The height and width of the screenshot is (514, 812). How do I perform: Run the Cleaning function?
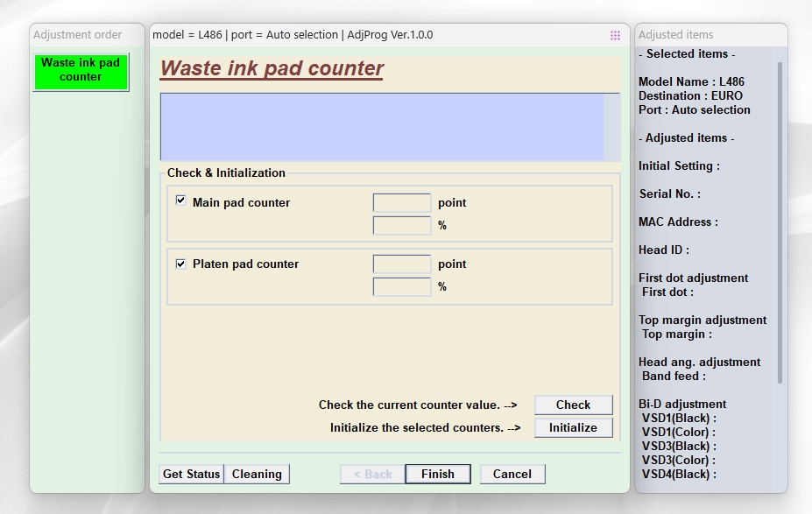[257, 474]
